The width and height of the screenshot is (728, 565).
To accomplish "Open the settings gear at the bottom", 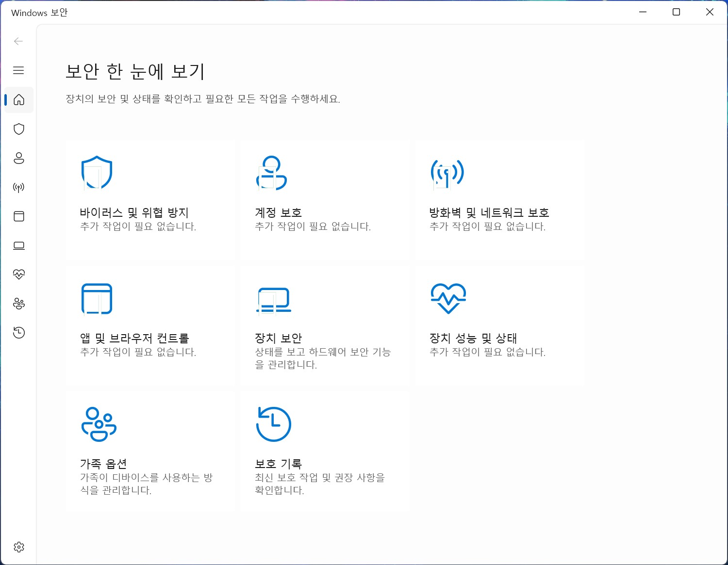I will point(18,547).
